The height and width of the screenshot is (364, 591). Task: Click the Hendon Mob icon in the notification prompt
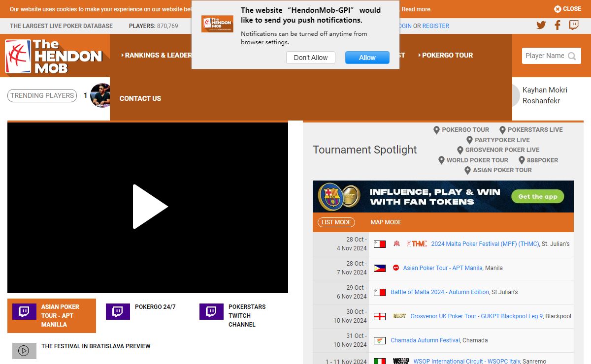[x=217, y=24]
